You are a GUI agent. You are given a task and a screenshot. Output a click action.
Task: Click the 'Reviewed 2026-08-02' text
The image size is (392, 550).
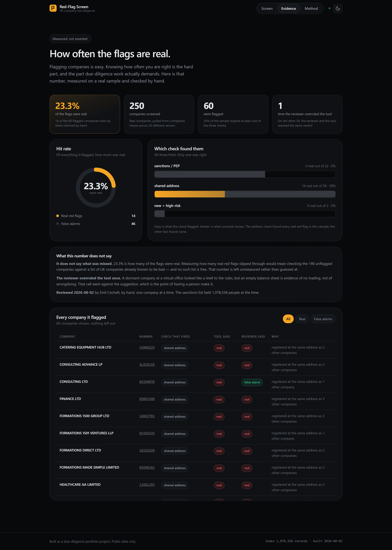point(75,293)
